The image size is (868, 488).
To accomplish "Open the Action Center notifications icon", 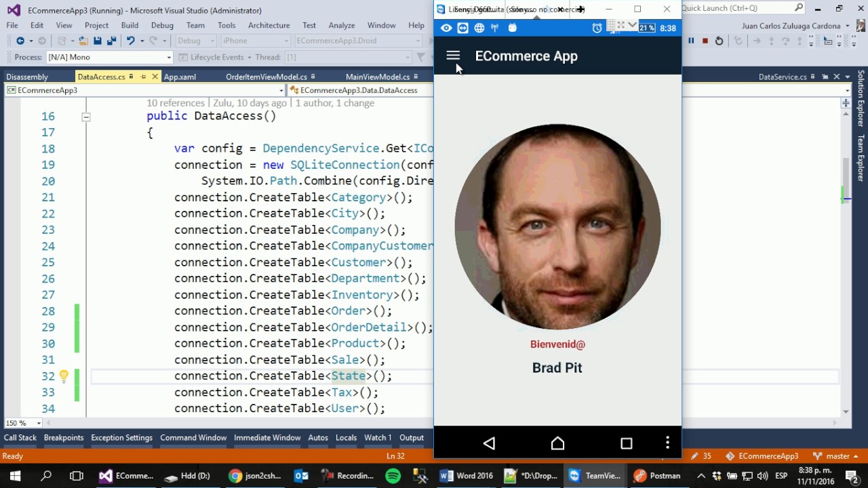I will 852,476.
